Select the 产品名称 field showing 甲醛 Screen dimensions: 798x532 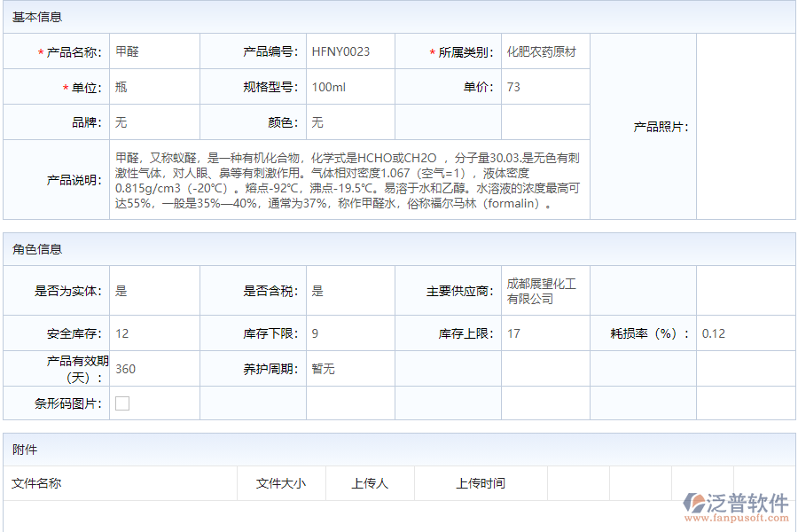click(x=129, y=51)
